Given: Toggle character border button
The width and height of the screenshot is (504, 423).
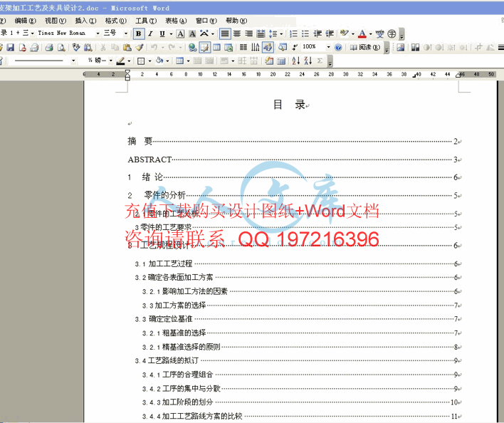Looking at the screenshot, I should (x=181, y=33).
